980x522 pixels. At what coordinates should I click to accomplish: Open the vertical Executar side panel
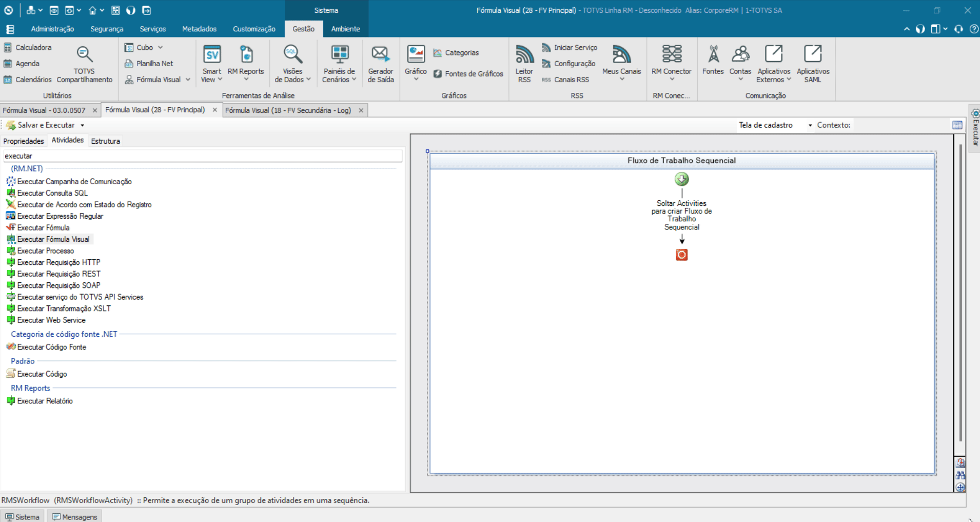975,127
